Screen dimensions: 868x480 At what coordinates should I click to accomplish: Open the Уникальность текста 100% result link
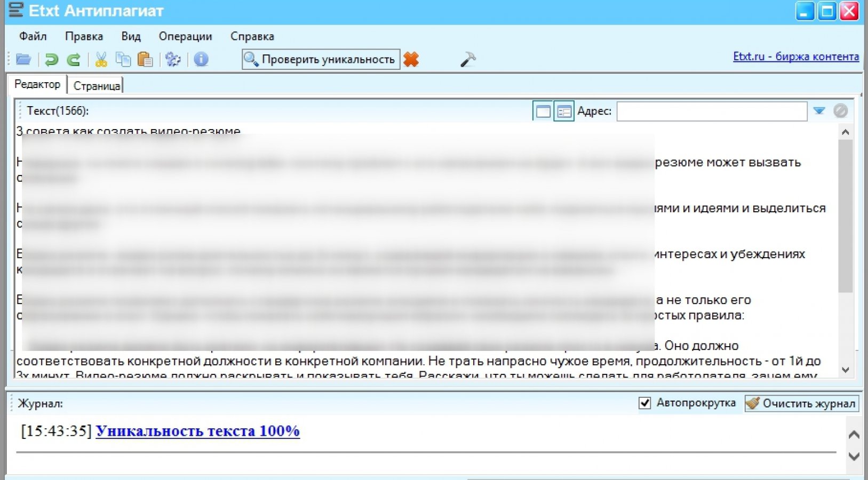197,431
